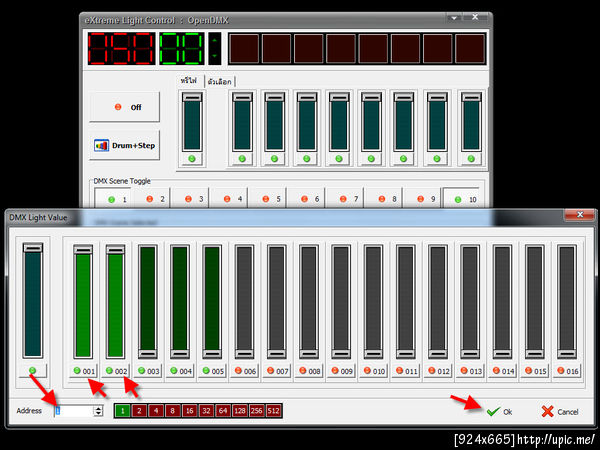Toggle DMX Scene 4
The width and height of the screenshot is (600, 450).
[x=229, y=199]
